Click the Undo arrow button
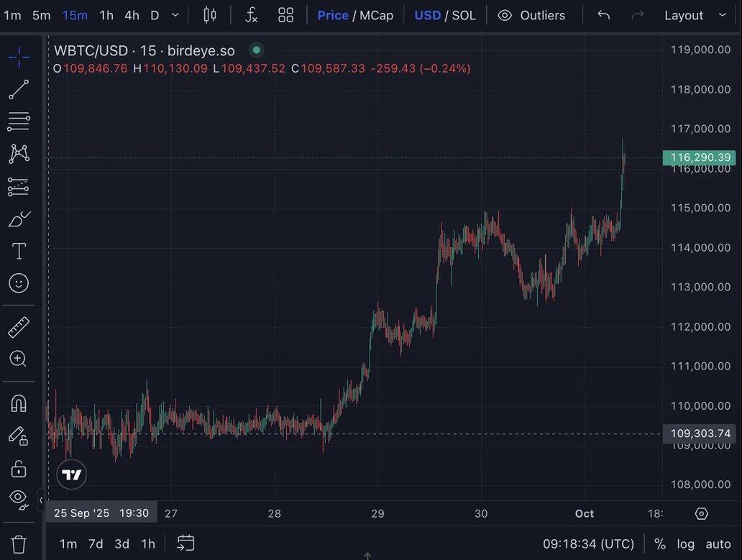The height and width of the screenshot is (560, 742). click(603, 15)
